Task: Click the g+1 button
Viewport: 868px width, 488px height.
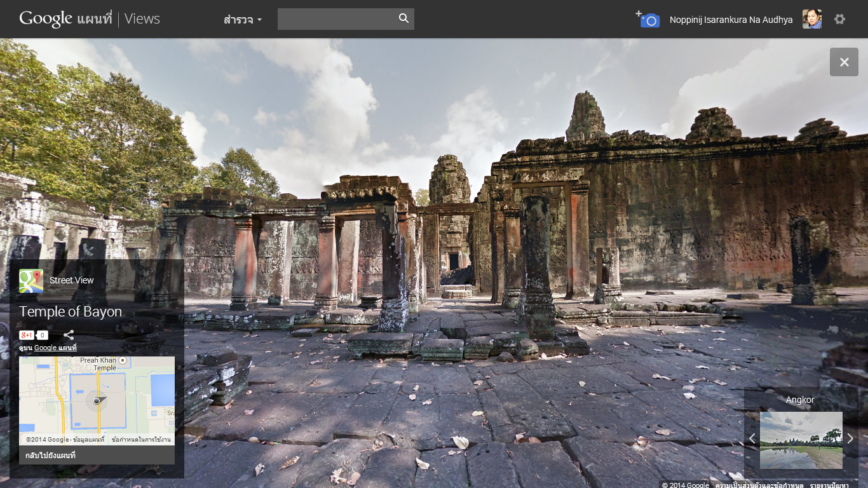Action: (x=27, y=335)
